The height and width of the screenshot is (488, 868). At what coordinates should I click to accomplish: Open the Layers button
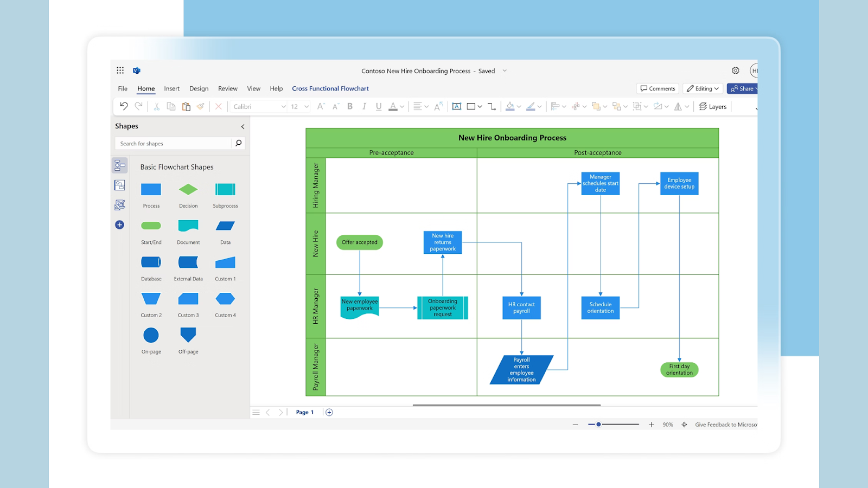coord(712,106)
